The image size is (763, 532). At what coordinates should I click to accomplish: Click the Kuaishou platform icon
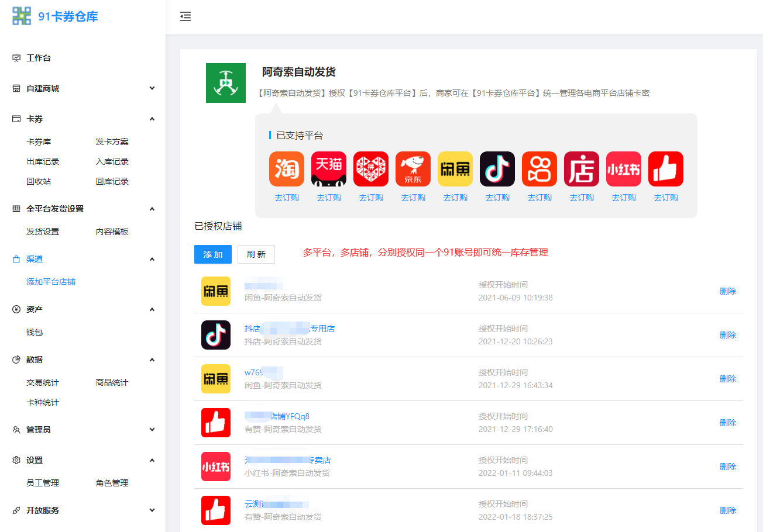pos(539,168)
